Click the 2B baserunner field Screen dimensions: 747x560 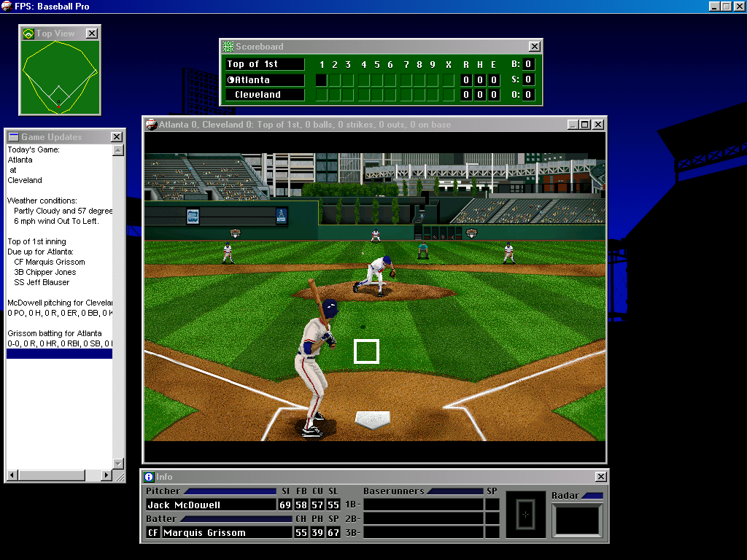(424, 519)
